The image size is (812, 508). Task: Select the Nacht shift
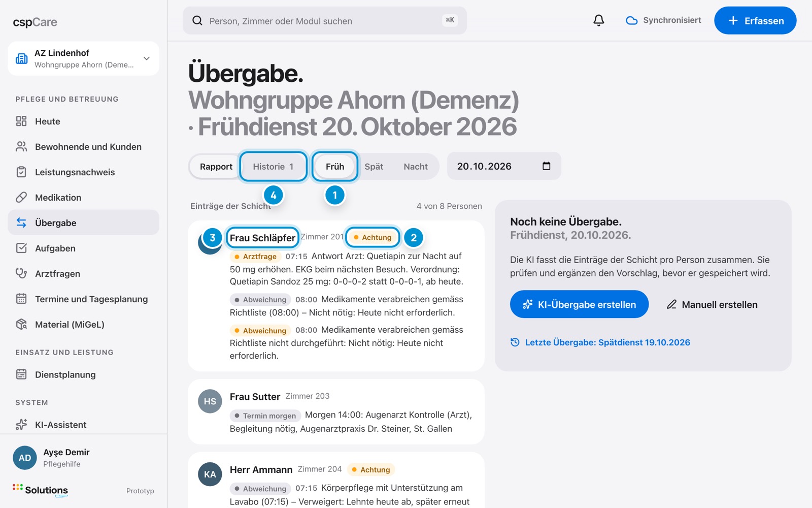pos(416,166)
